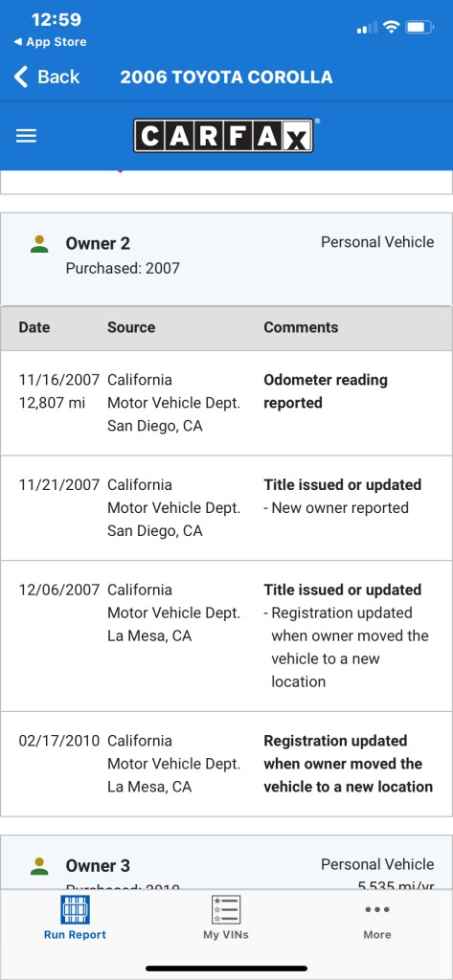Tap the 12/06/2007 La Mesa record
Viewport: 453px width, 980px height.
click(x=226, y=636)
